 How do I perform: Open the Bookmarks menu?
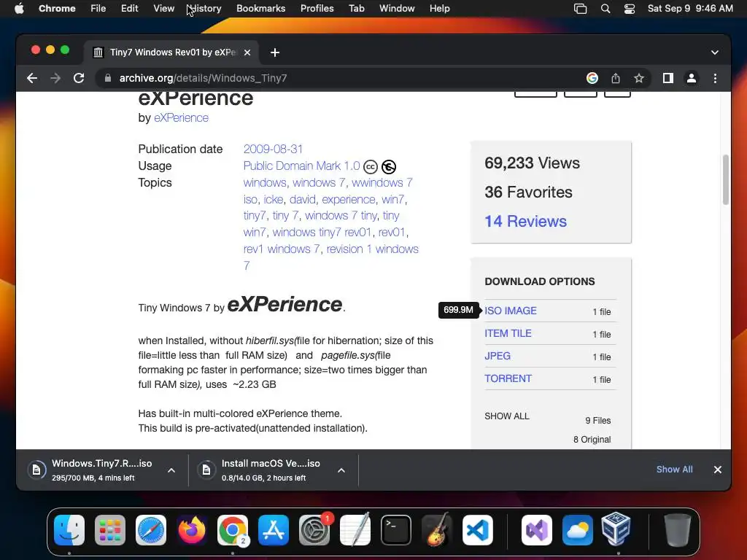pyautogui.click(x=260, y=9)
